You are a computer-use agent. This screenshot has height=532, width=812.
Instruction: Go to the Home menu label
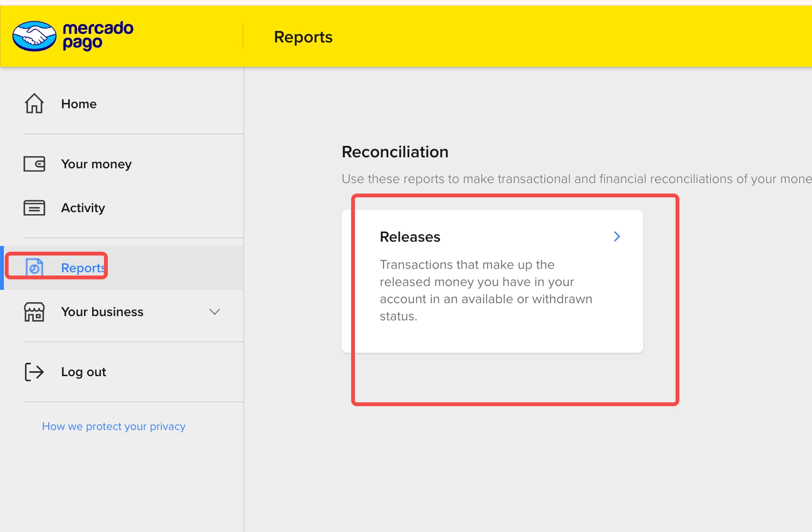point(79,104)
